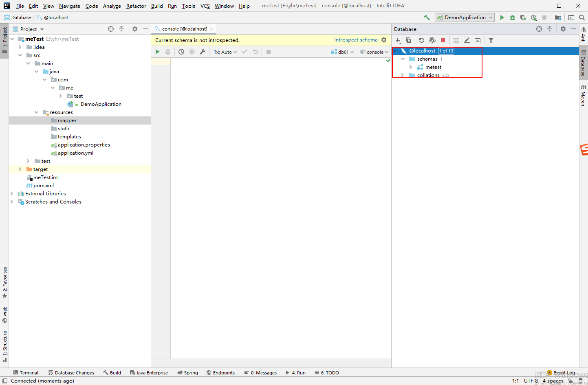Click the Build project hammer icon

click(427, 17)
